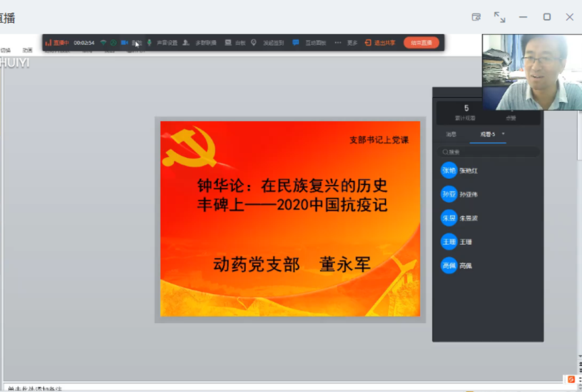Screen dimensions: 582x392
Task: Click the orange icon at bottom right corner
Action: click(571, 379)
